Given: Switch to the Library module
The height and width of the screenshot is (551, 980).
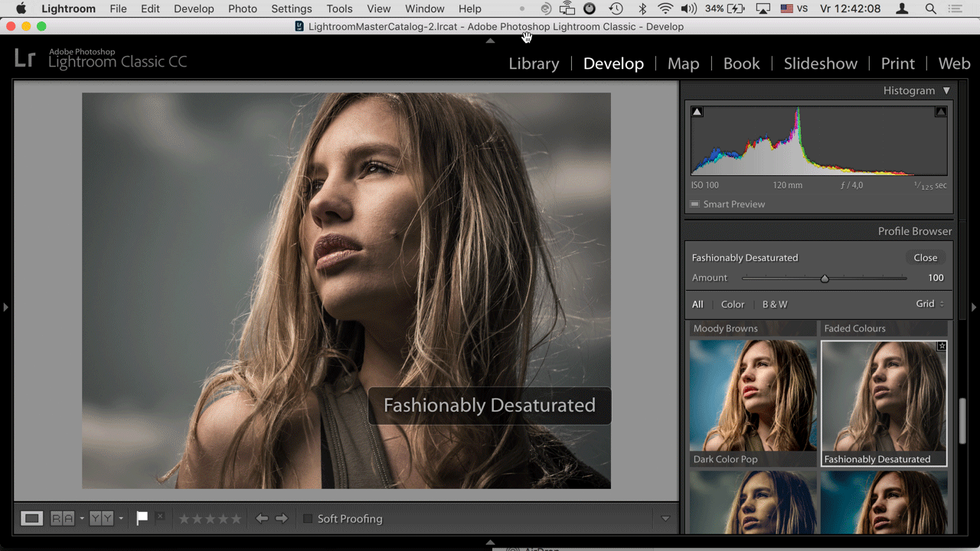Looking at the screenshot, I should pos(534,64).
